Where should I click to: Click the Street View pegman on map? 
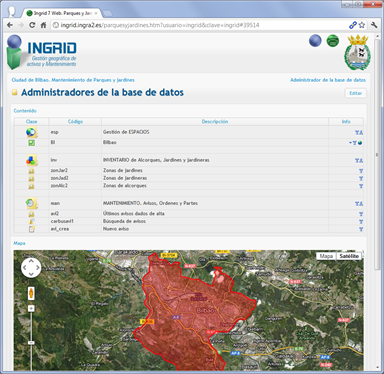pos(31,293)
